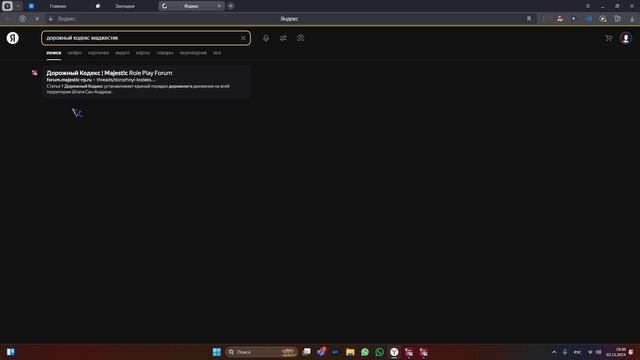Open the red extension icon in toolbar
This screenshot has width=640, height=360.
pos(560,19)
